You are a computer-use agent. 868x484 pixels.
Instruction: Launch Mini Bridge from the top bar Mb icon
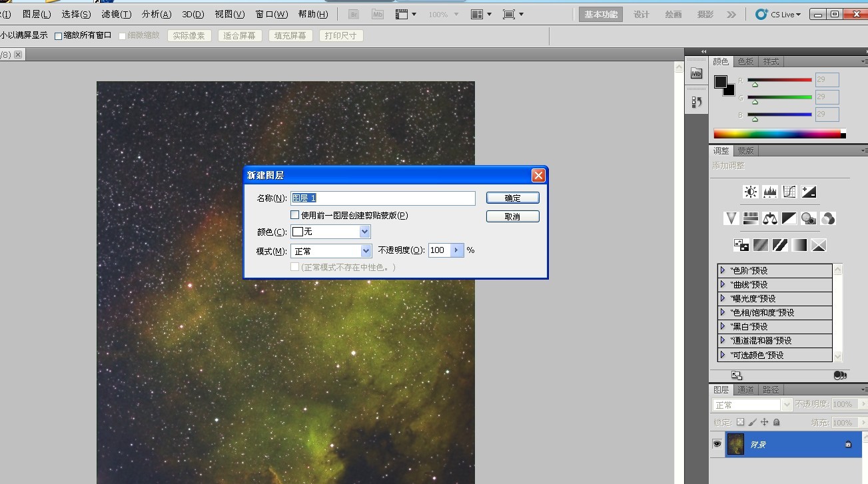tap(377, 14)
